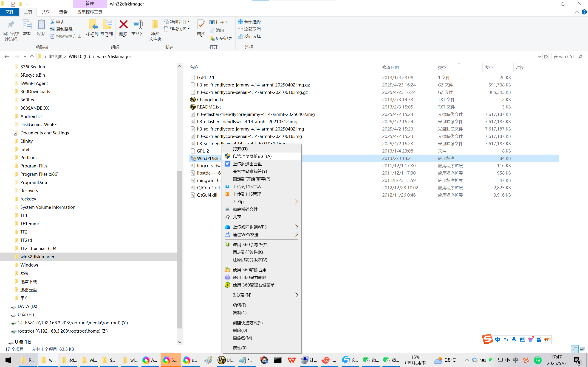The height and width of the screenshot is (367, 588).
Task: Click Select All (全部选择) in ribbon
Action: (x=249, y=22)
